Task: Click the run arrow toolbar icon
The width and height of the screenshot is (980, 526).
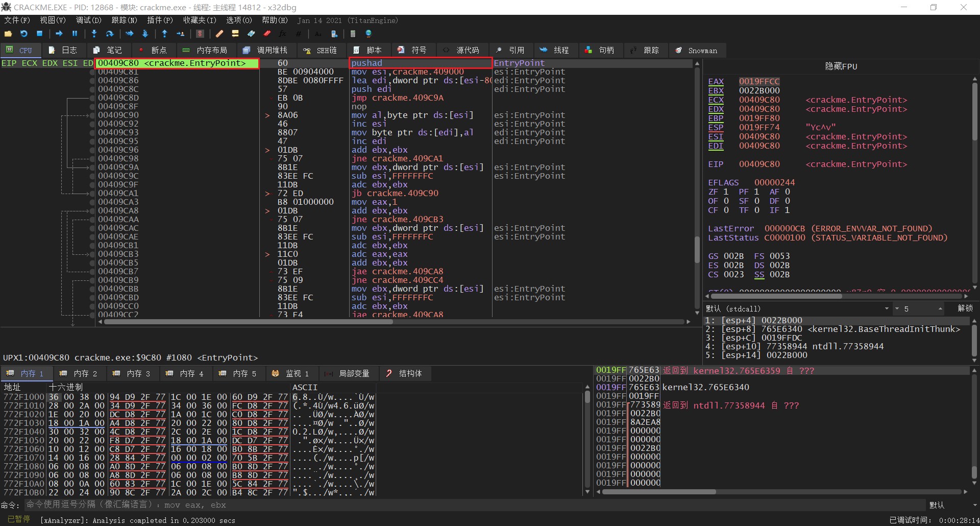Action: (59, 34)
